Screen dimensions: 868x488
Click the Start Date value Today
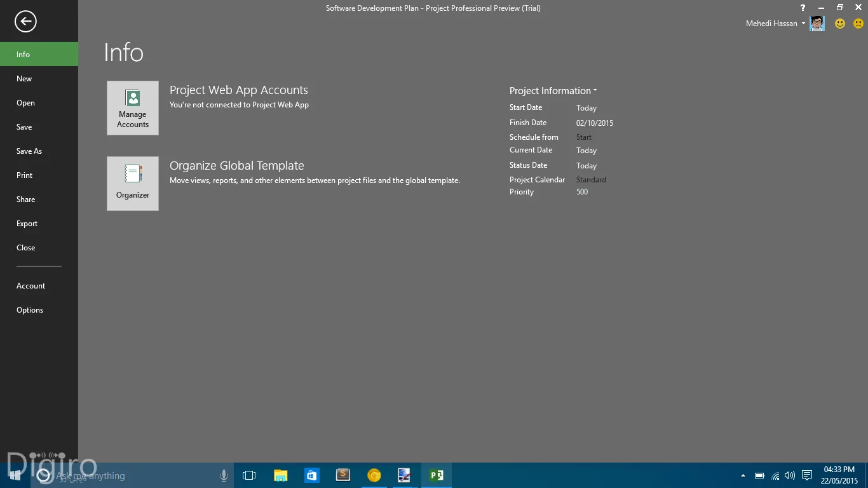click(x=587, y=108)
